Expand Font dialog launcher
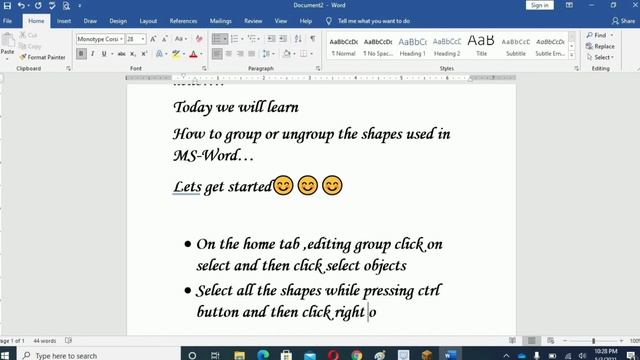Viewport: 640px width, 360px height. click(x=204, y=69)
